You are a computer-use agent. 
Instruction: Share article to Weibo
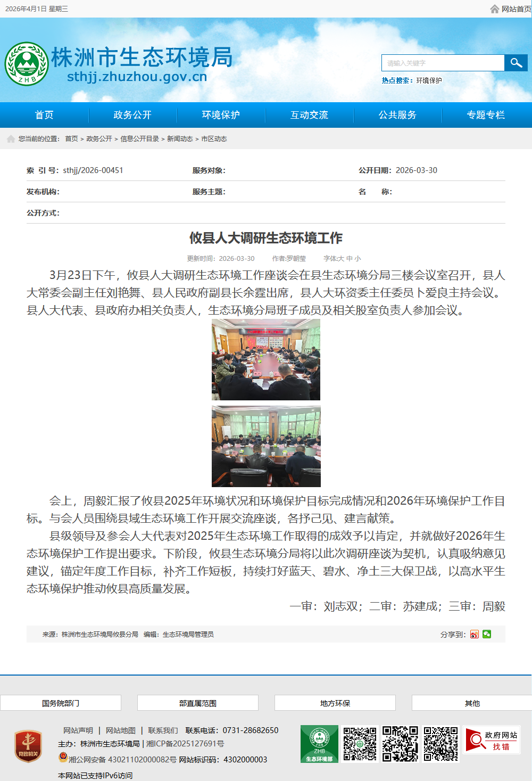pyautogui.click(x=475, y=634)
